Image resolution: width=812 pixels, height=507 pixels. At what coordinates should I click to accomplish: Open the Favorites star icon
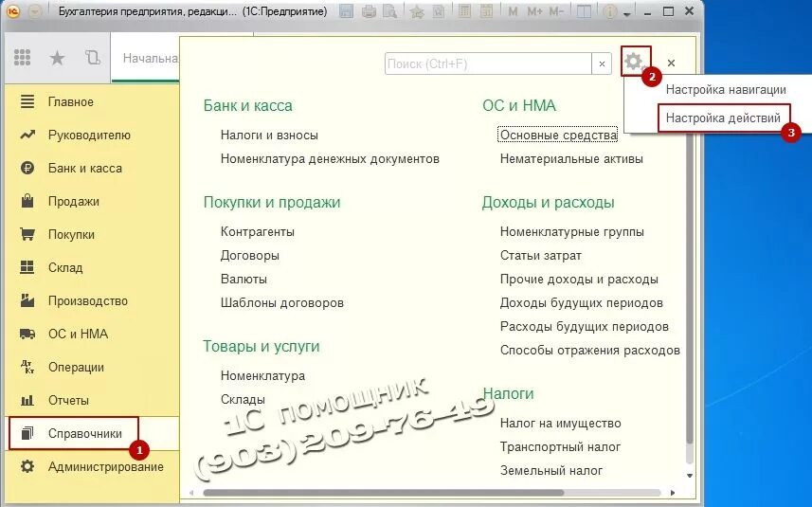(x=57, y=58)
